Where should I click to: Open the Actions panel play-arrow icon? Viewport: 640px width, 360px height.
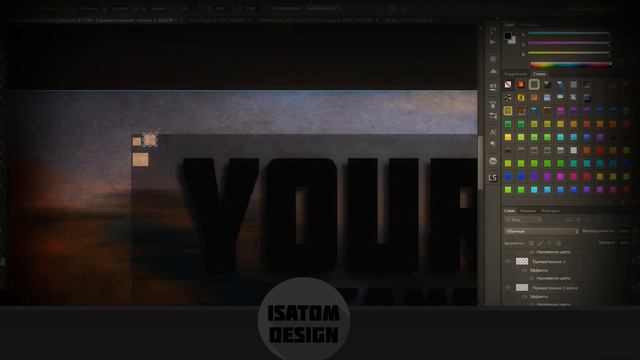(x=493, y=42)
